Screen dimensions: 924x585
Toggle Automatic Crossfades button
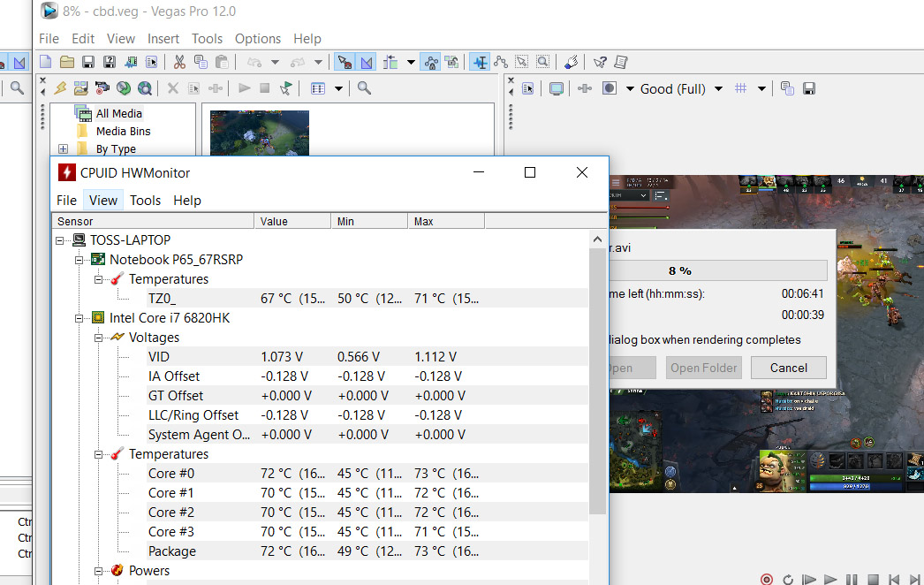tap(366, 62)
